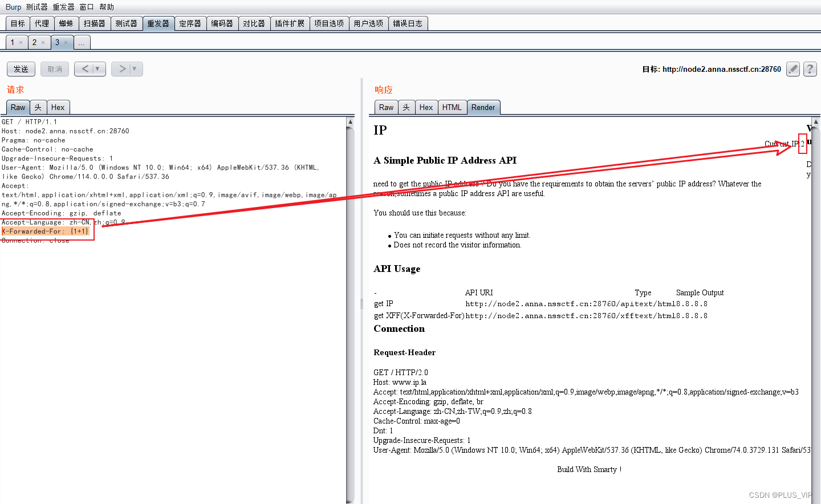The image size is (821, 504).
Task: Click the 'Host: www.ip.la' response text
Action: [x=400, y=382]
